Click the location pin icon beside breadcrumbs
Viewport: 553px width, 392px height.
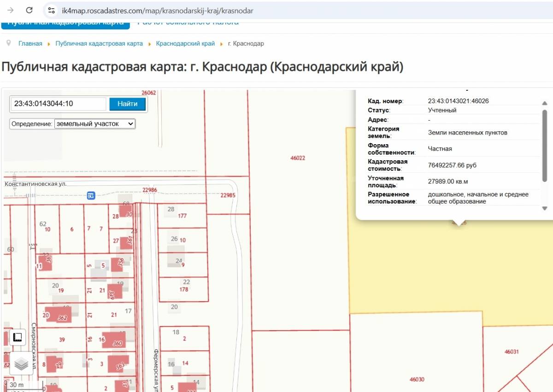click(x=8, y=43)
